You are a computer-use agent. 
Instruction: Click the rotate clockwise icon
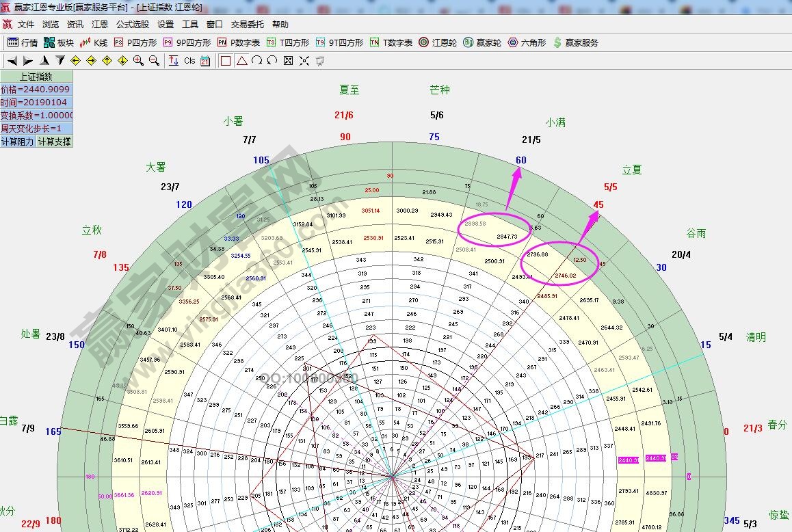pos(256,61)
